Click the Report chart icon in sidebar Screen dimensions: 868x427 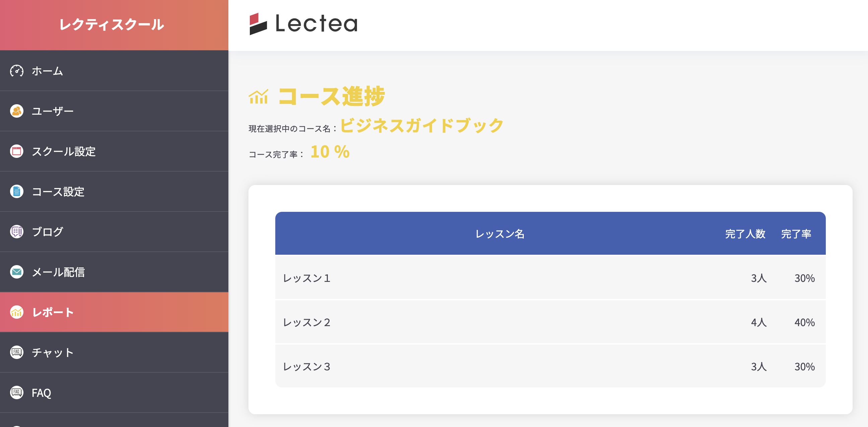click(x=16, y=312)
